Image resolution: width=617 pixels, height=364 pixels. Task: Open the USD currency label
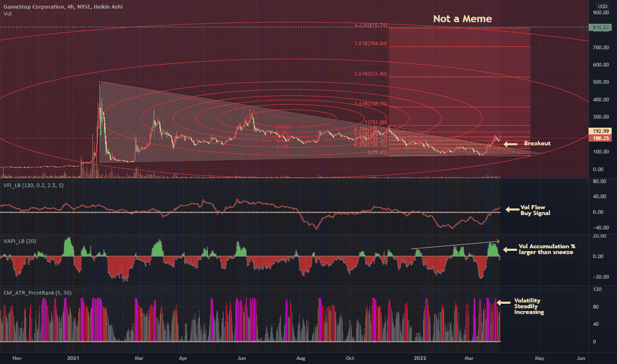(602, 7)
